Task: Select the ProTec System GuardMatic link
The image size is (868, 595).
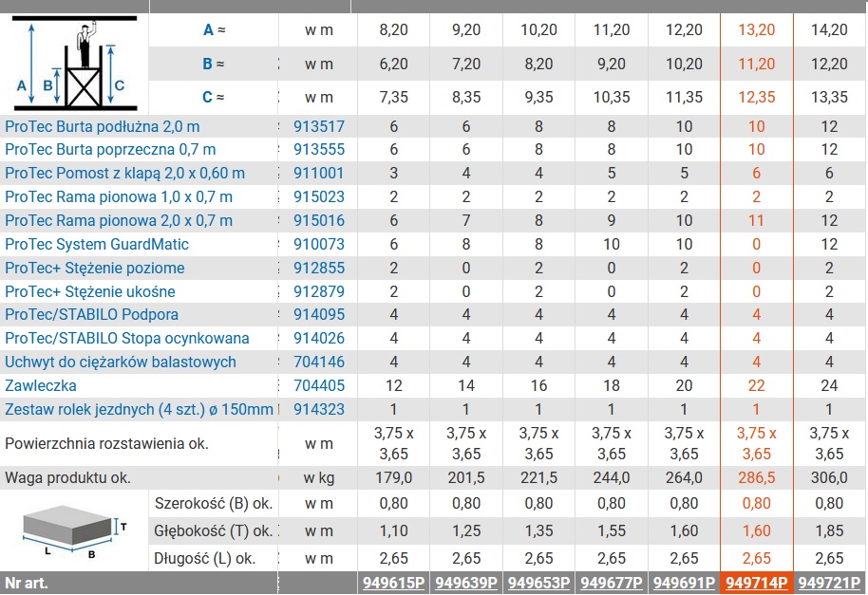Action: coord(96,245)
